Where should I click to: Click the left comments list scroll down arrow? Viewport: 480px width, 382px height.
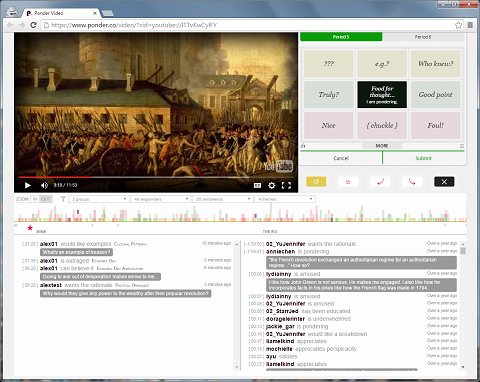237,367
